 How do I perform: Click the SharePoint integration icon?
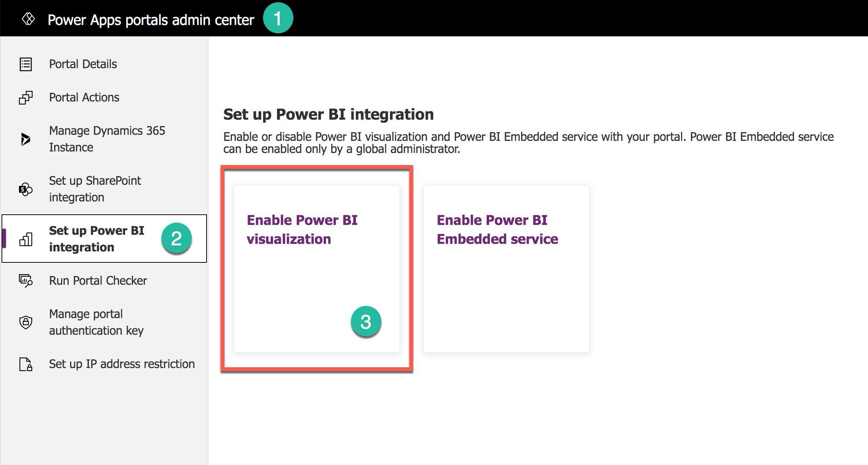pos(26,189)
